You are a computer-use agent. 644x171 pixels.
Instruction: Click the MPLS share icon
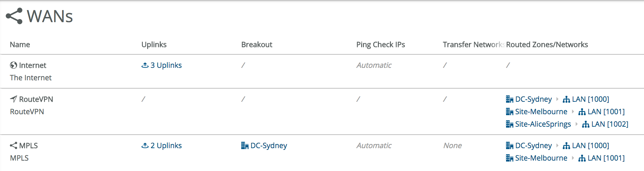[x=14, y=146]
